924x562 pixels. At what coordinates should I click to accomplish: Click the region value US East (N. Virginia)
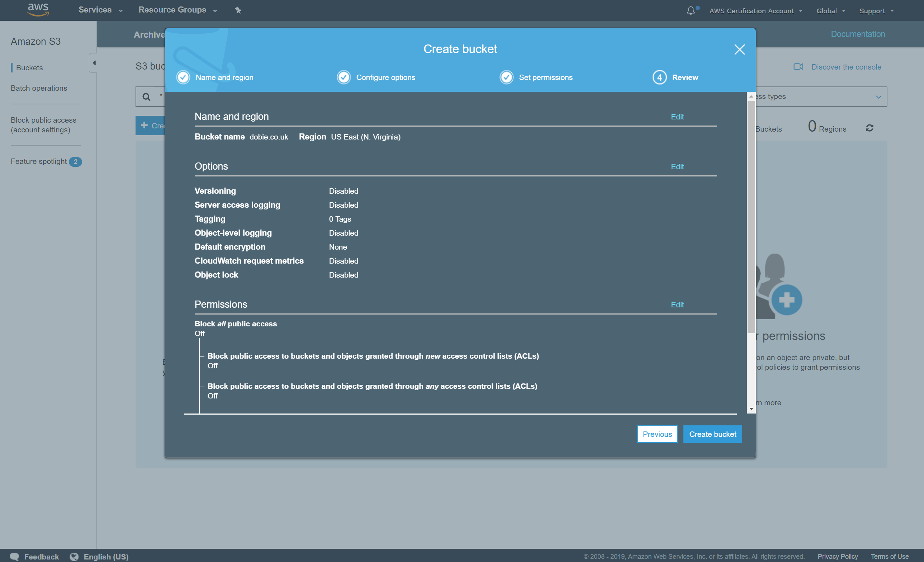(366, 137)
